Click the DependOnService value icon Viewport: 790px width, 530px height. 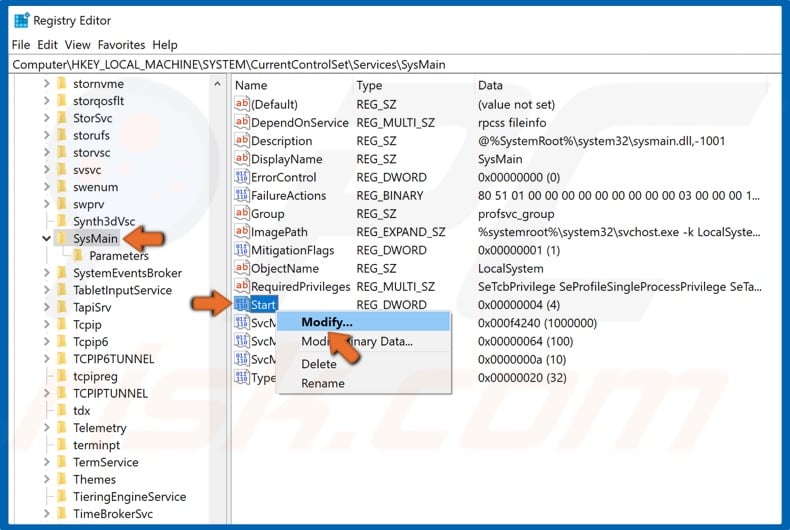tap(242, 122)
